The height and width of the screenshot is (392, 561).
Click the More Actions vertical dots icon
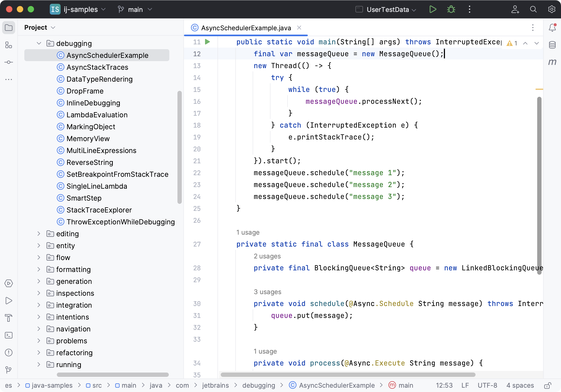pyautogui.click(x=469, y=9)
